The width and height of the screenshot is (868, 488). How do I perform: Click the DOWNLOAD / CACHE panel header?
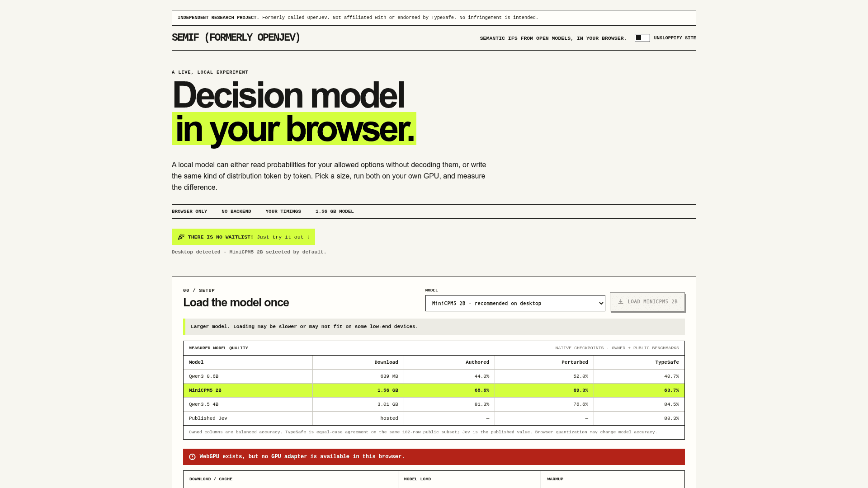tap(211, 479)
